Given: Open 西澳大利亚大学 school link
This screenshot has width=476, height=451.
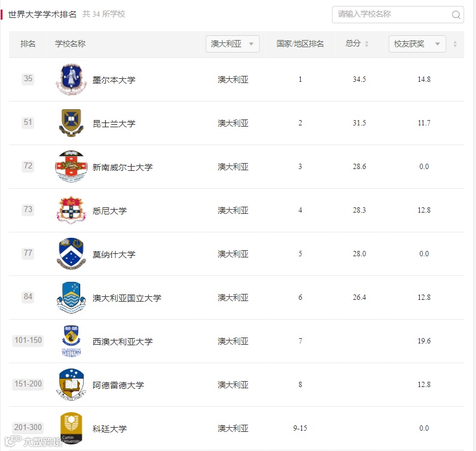Looking at the screenshot, I should coord(123,342).
